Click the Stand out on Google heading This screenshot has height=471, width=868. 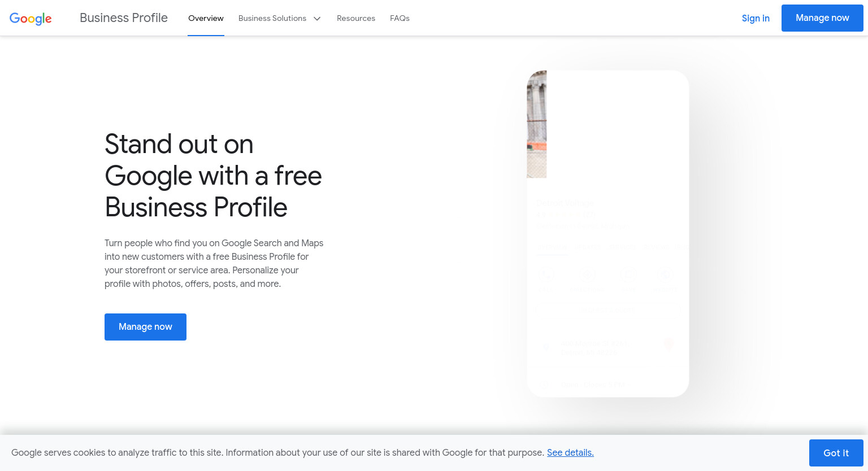(x=213, y=176)
